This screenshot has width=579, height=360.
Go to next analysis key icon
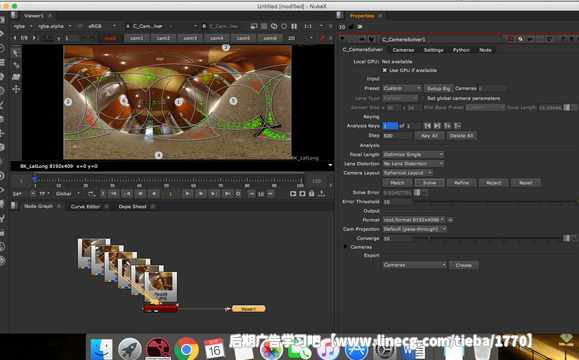coord(437,126)
